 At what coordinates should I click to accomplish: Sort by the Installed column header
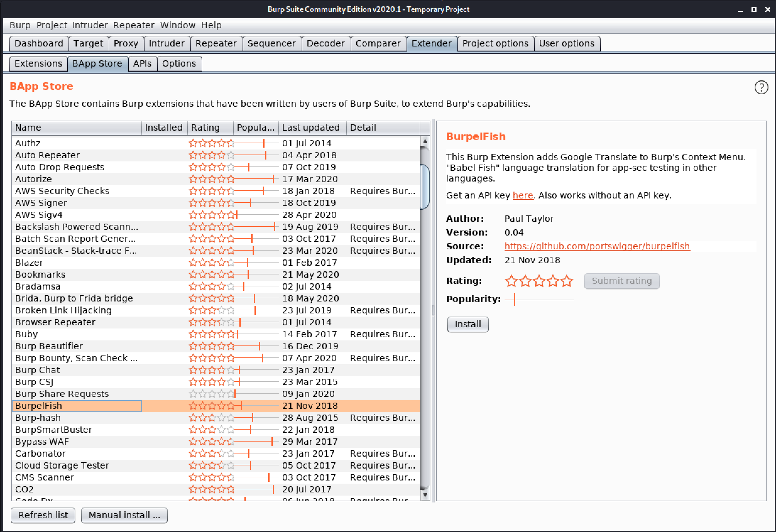[164, 128]
